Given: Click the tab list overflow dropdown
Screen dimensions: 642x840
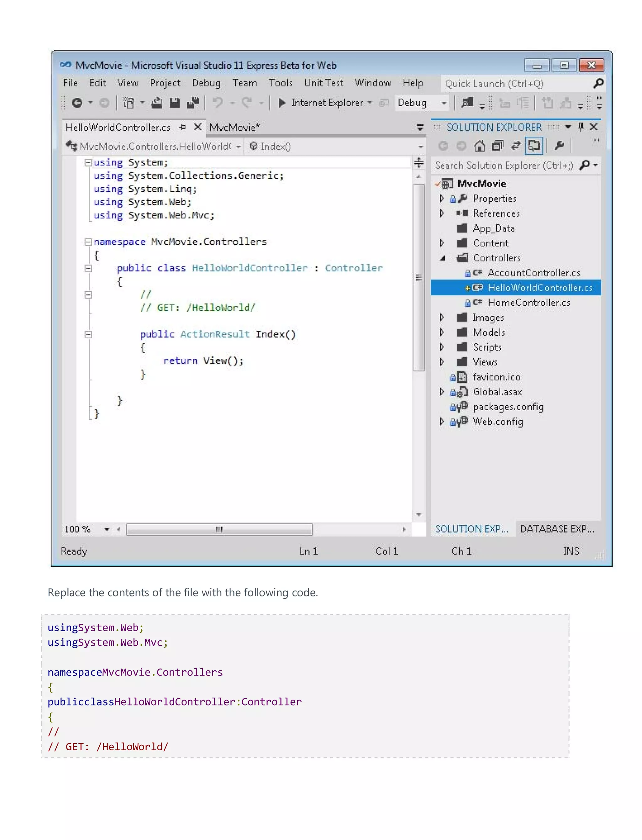Looking at the screenshot, I should [420, 127].
